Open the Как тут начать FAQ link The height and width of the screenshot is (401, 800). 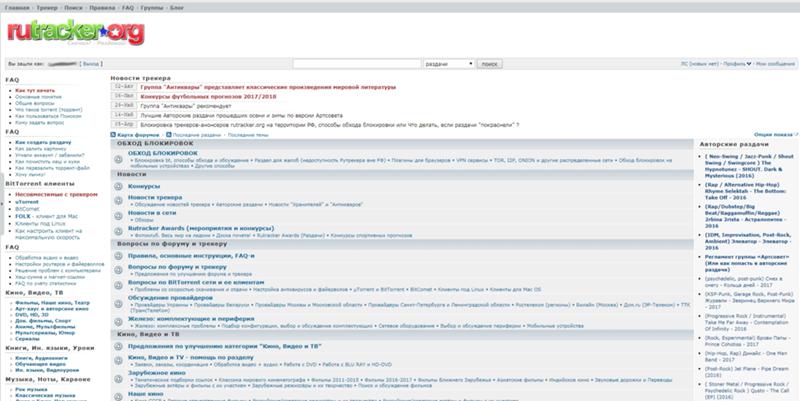tap(35, 90)
